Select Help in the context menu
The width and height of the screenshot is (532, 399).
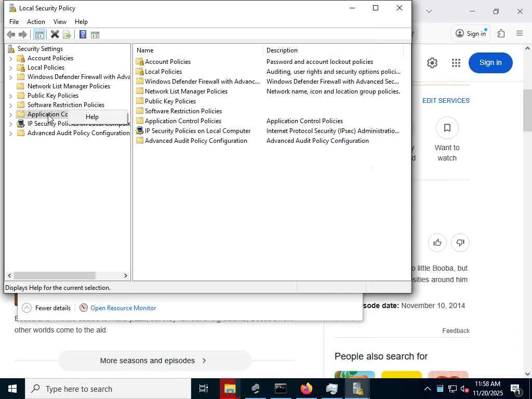(98, 117)
